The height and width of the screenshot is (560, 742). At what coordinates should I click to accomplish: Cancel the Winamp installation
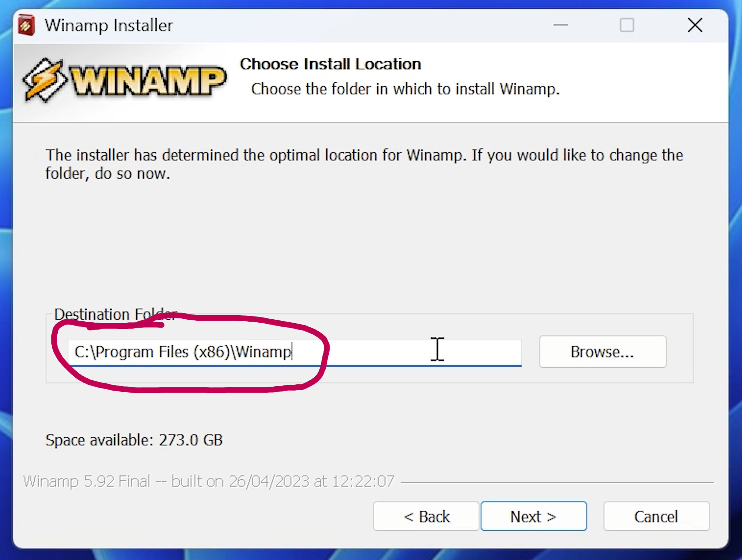click(x=656, y=517)
